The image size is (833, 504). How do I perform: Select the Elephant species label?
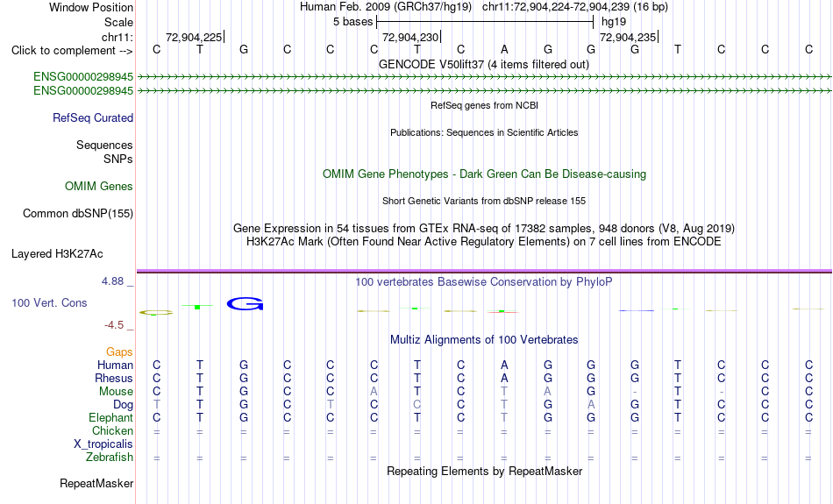tap(110, 417)
